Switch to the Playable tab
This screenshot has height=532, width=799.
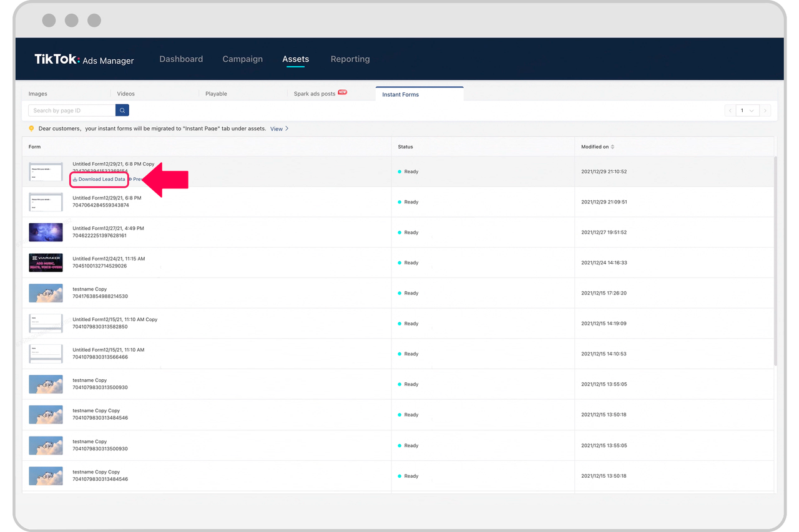216,94
